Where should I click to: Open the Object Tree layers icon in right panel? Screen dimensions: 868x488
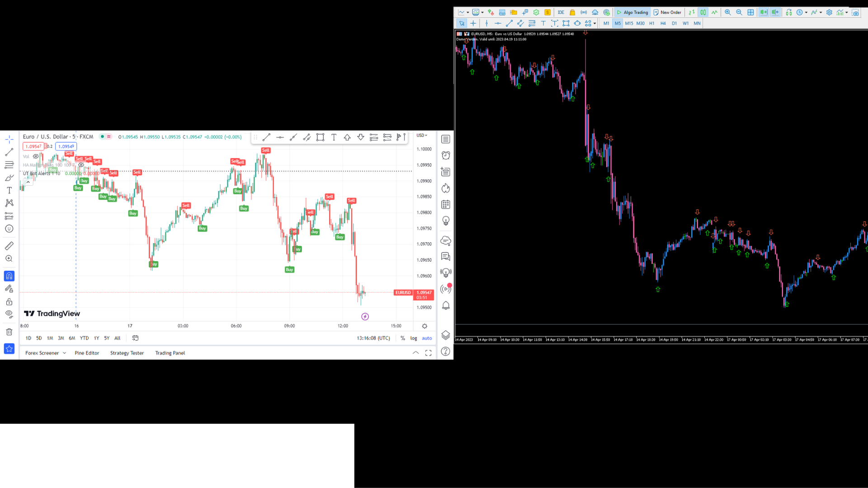[x=446, y=335]
